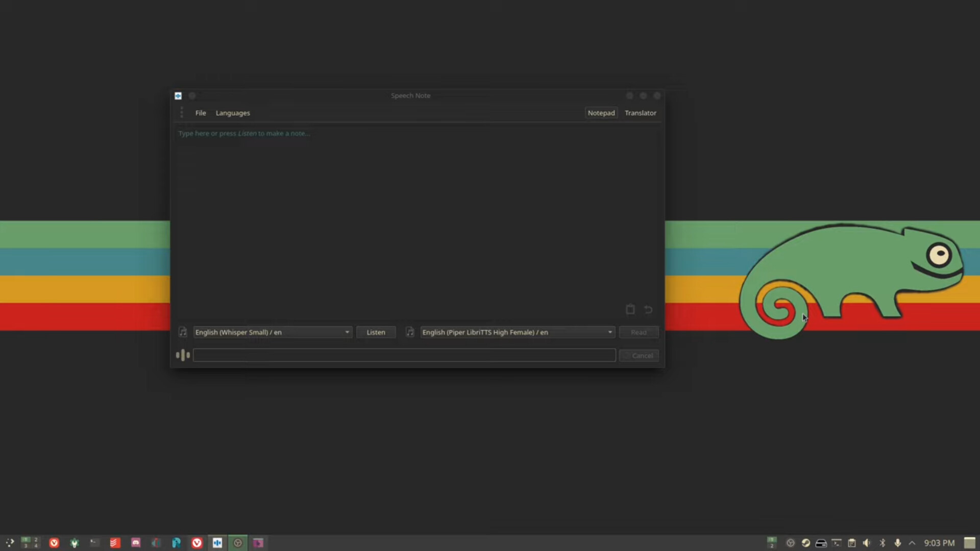The width and height of the screenshot is (980, 551).
Task: Expand the English (Piper LibriTTS High Female) dropdown
Action: [518, 332]
